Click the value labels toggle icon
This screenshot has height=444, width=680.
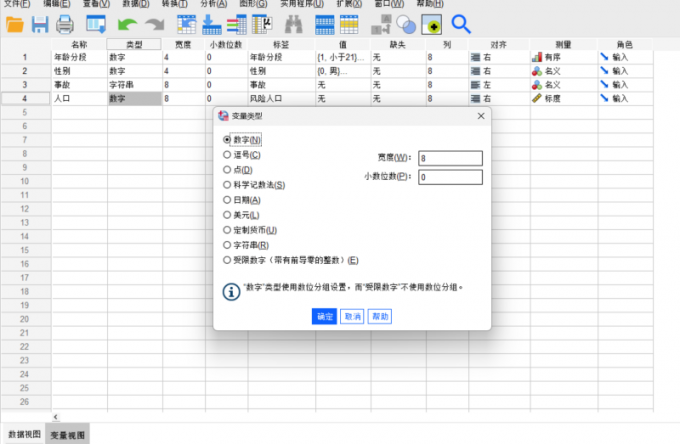[381, 24]
